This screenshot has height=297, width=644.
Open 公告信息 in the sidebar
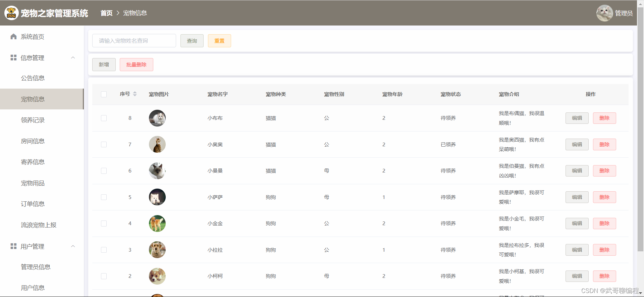coord(42,78)
